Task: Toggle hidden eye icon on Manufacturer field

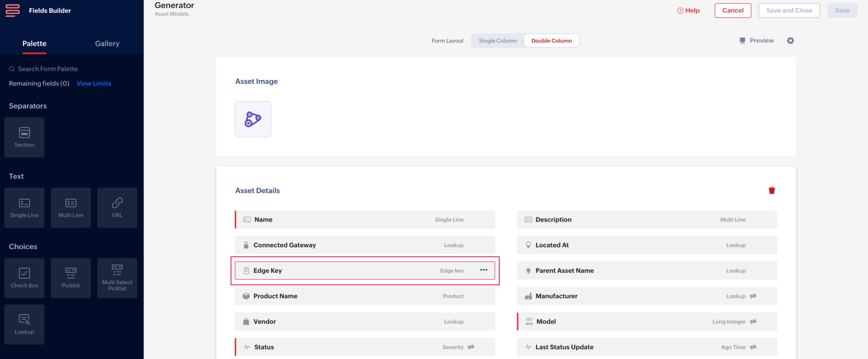Action: click(753, 296)
